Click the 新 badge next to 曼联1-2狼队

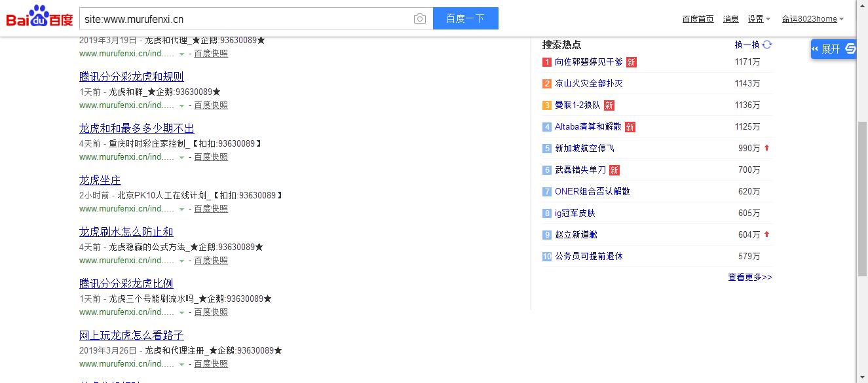[x=609, y=105]
